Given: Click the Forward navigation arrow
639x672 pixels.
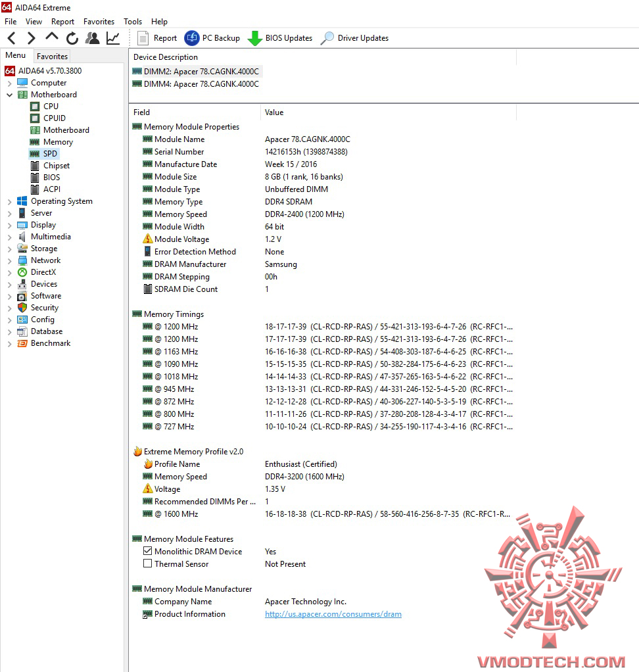Looking at the screenshot, I should coord(31,38).
